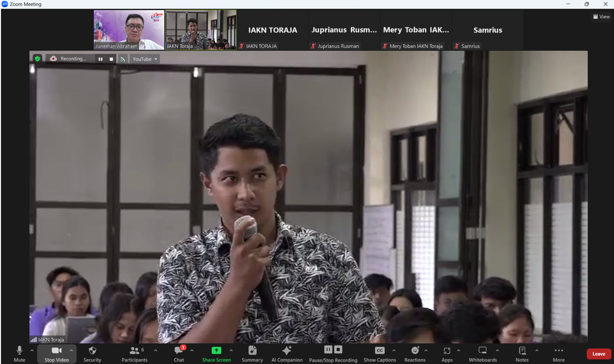Expand the arrow beside Notes

537,351
